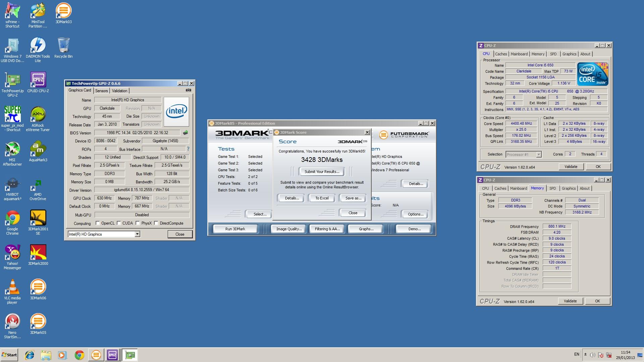Click Save as... in score dialog

tap(353, 198)
